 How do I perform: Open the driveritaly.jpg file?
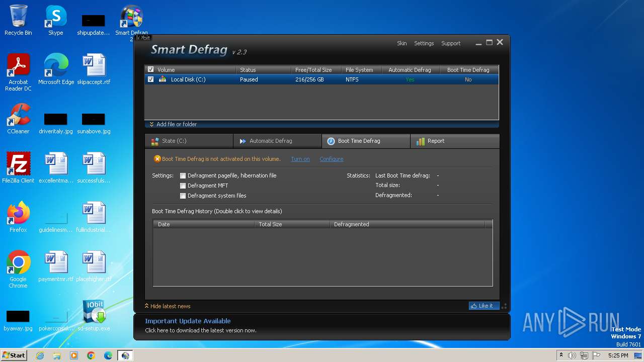tap(56, 123)
